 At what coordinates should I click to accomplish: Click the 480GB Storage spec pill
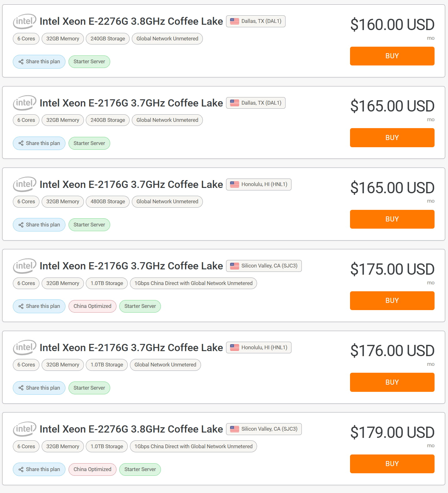[x=108, y=202]
